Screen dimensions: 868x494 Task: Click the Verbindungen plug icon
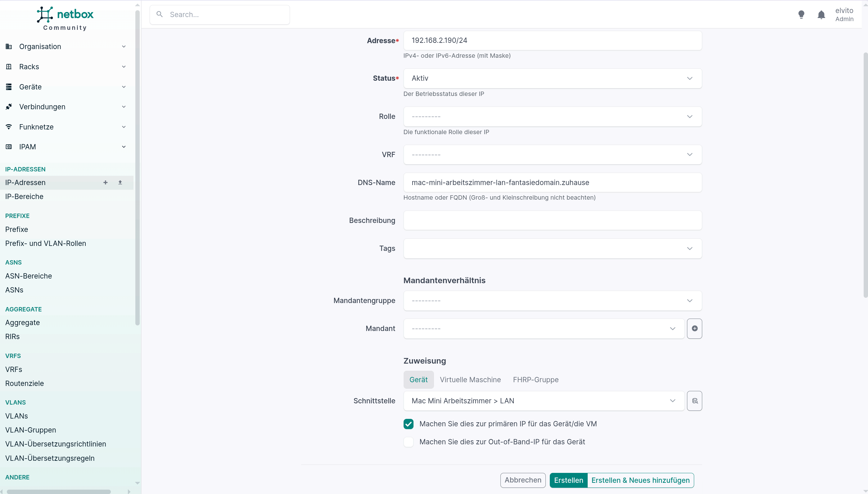tap(9, 107)
